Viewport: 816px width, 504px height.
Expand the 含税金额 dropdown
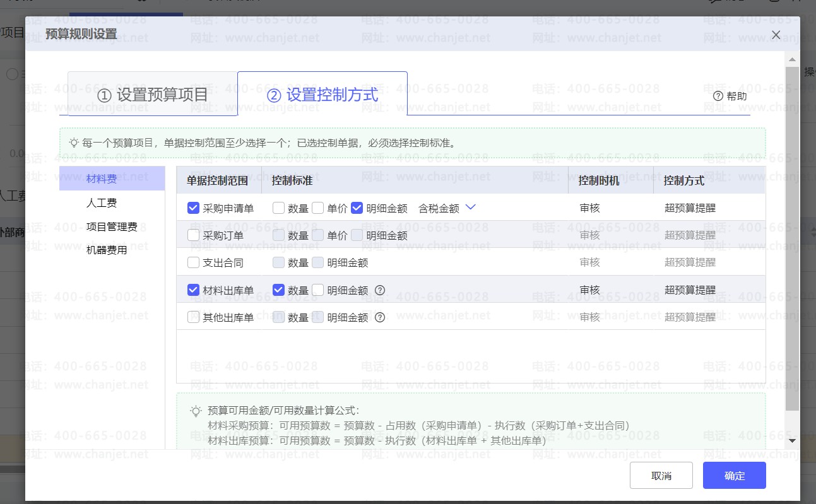point(470,208)
